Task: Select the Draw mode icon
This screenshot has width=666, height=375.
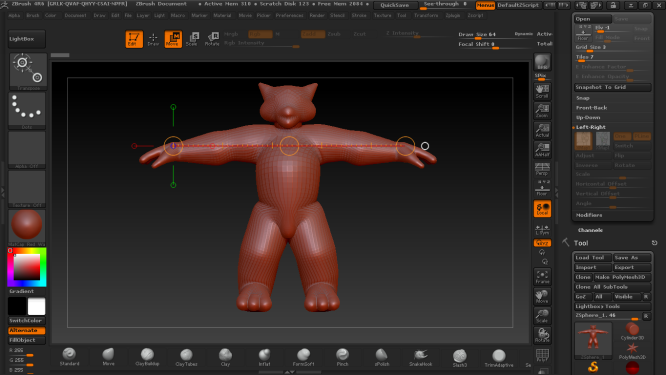Action: pos(153,39)
